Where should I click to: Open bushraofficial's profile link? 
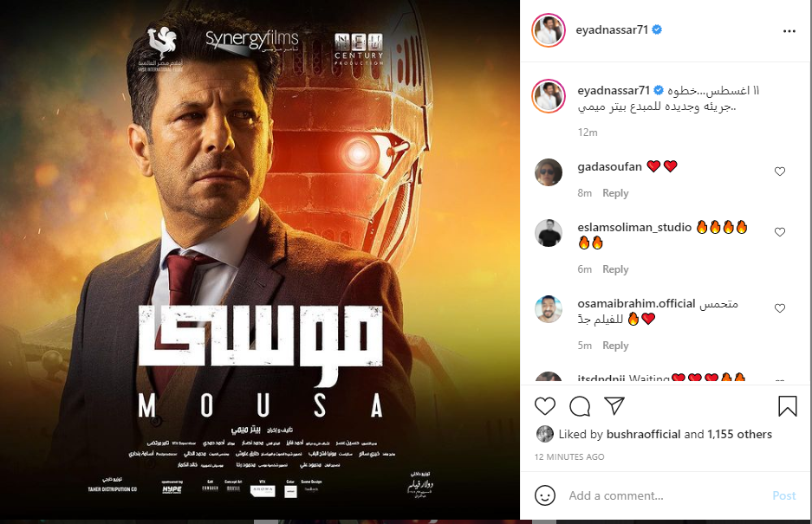643,434
